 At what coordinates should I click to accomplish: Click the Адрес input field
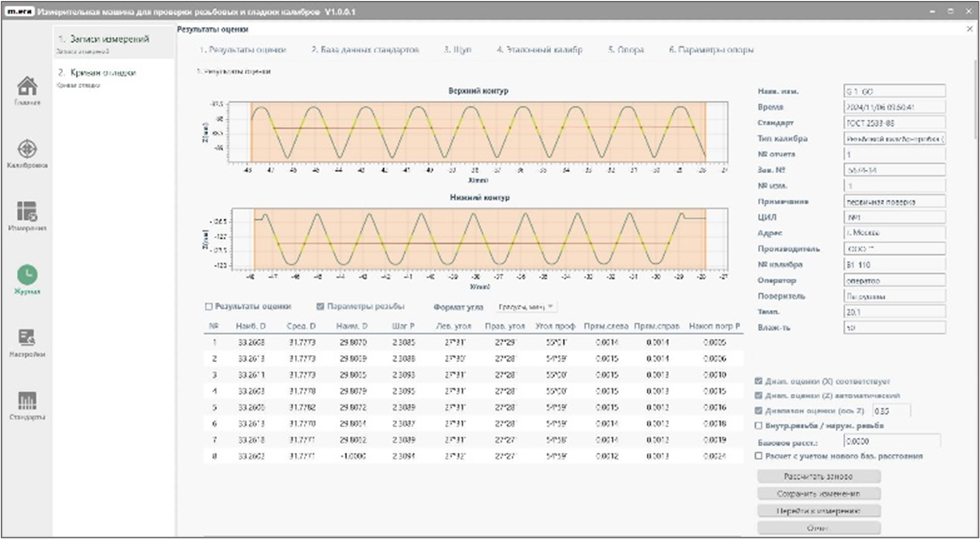[894, 233]
